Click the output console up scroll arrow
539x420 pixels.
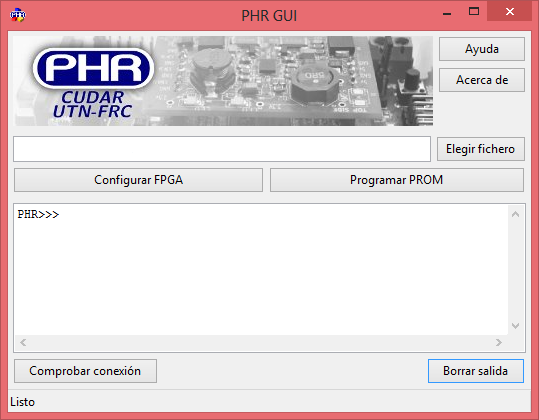(515, 214)
